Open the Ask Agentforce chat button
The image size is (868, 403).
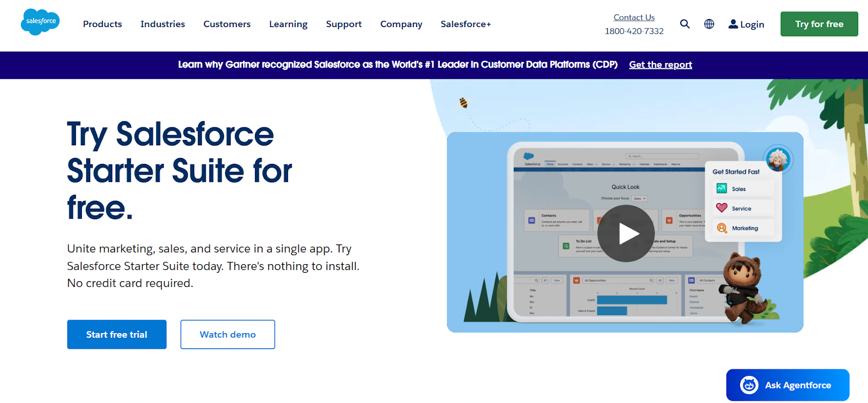(x=788, y=385)
